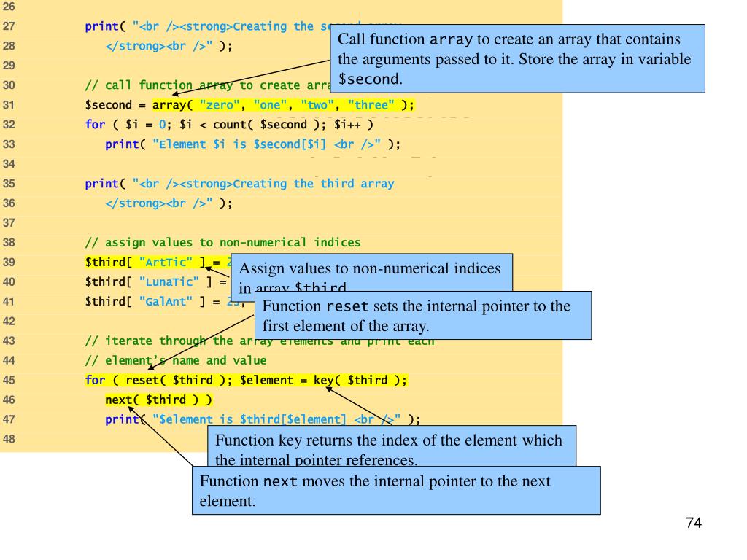Select the $element variable on line 45
The height and width of the screenshot is (560, 747).
click(x=266, y=380)
